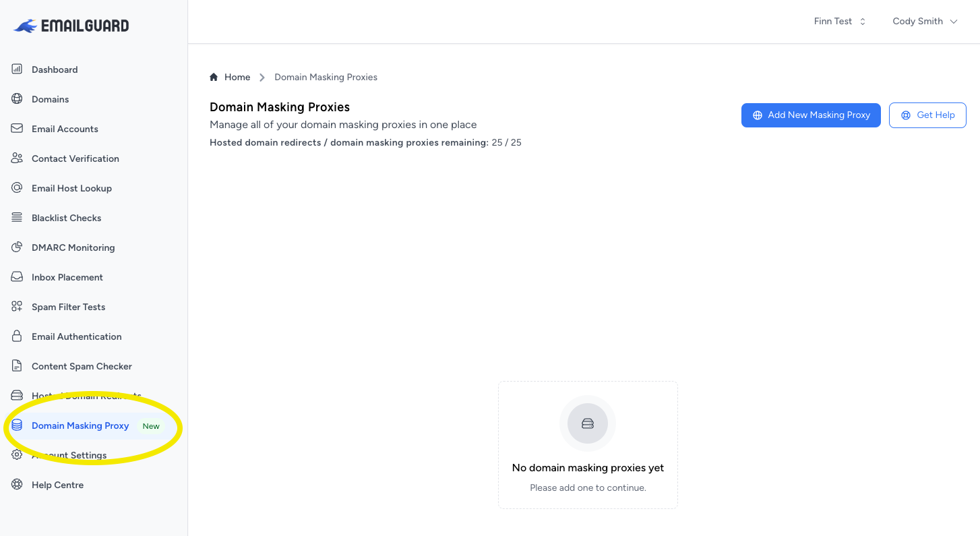Click the Email Authentication lock icon
This screenshot has height=536, width=980.
pyautogui.click(x=17, y=336)
